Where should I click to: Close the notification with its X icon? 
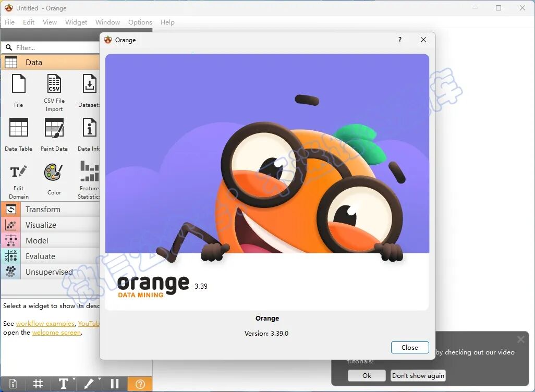click(x=521, y=339)
